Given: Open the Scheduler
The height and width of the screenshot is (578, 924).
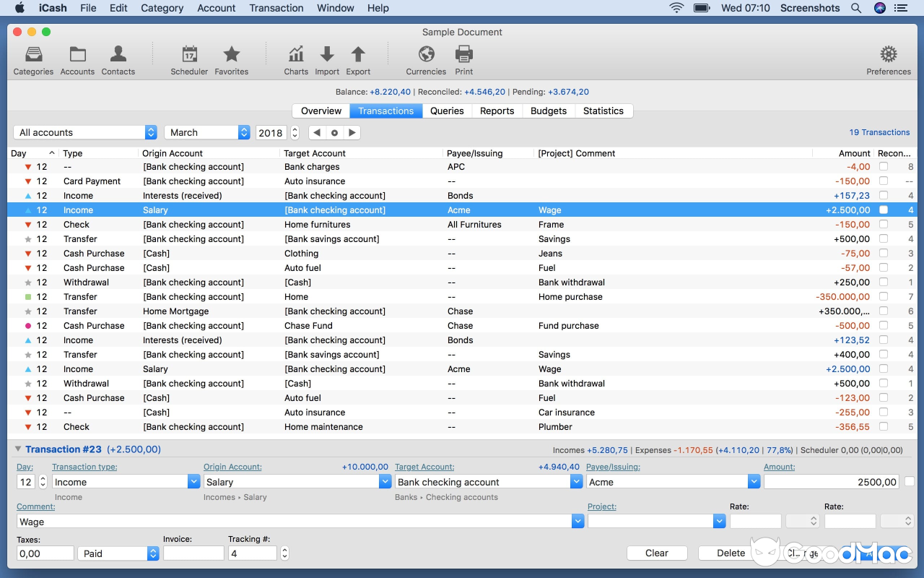Looking at the screenshot, I should (x=189, y=58).
